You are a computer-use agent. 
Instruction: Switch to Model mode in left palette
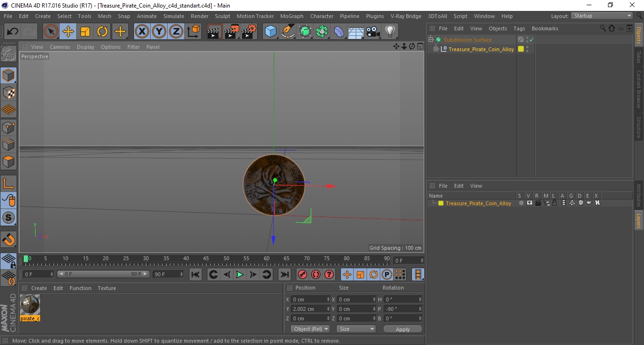[x=9, y=75]
